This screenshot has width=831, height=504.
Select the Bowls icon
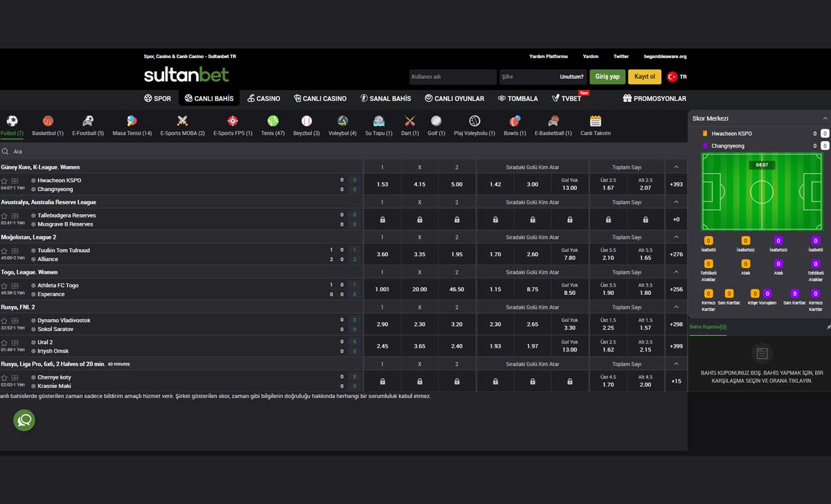pyautogui.click(x=515, y=120)
